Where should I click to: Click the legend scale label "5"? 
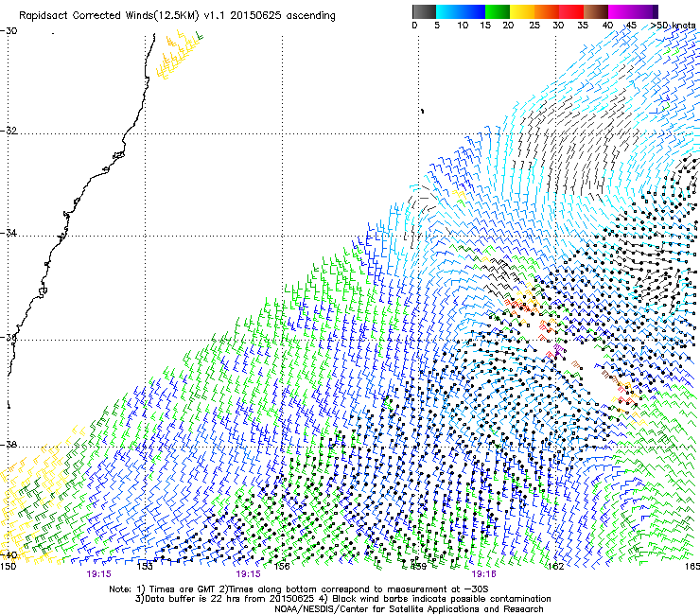click(x=437, y=26)
